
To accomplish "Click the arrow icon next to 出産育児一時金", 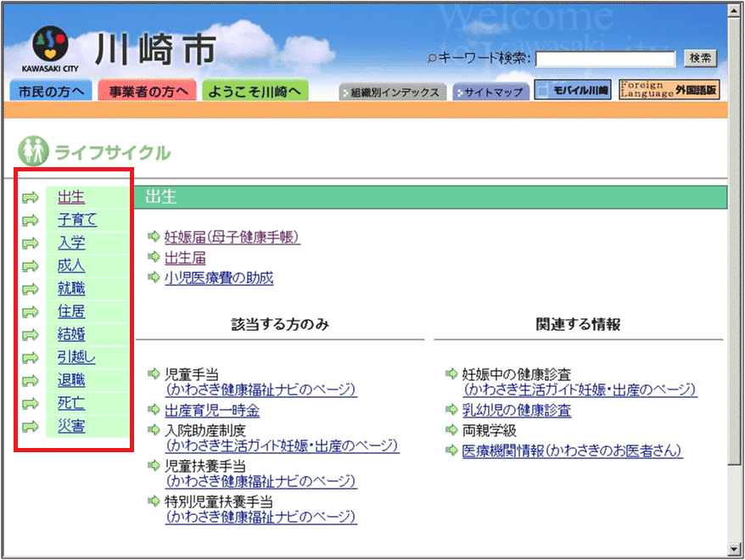I will point(154,410).
